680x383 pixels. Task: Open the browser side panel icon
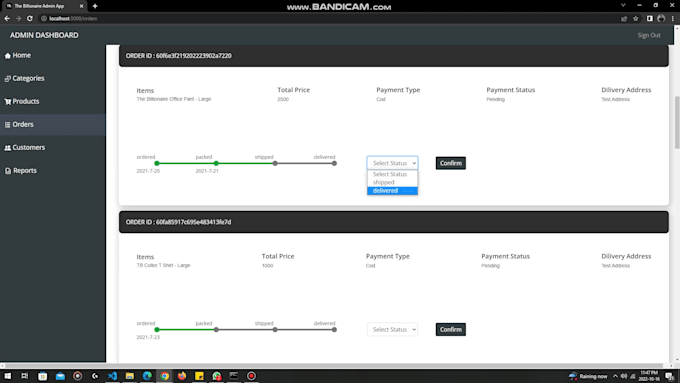coord(650,19)
